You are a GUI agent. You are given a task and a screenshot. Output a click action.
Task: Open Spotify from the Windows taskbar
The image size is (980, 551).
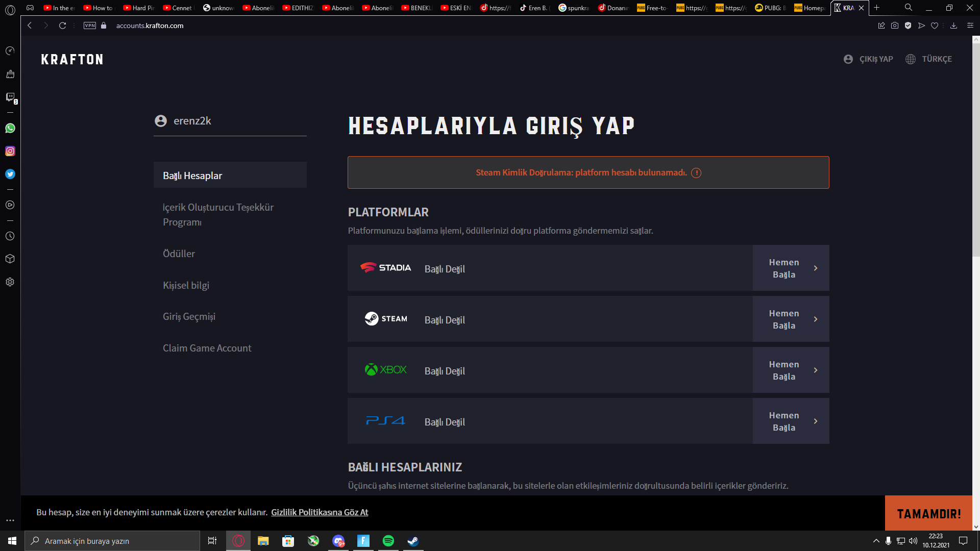pos(388,541)
